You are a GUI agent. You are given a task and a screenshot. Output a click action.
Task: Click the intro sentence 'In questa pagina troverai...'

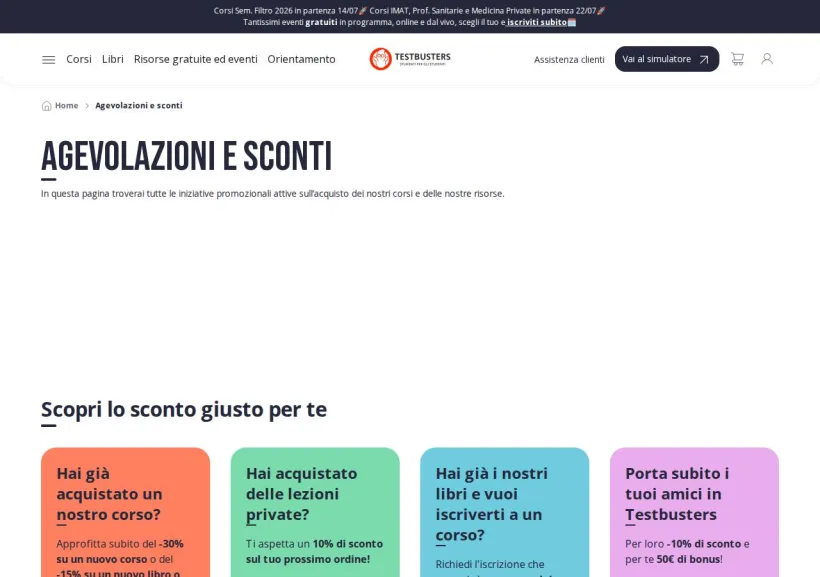pyautogui.click(x=273, y=194)
